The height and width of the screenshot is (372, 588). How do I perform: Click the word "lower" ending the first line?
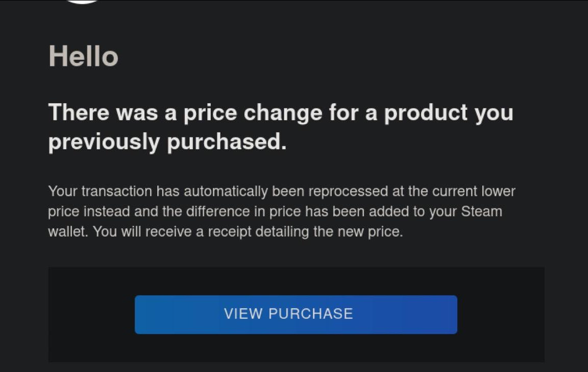coord(498,192)
